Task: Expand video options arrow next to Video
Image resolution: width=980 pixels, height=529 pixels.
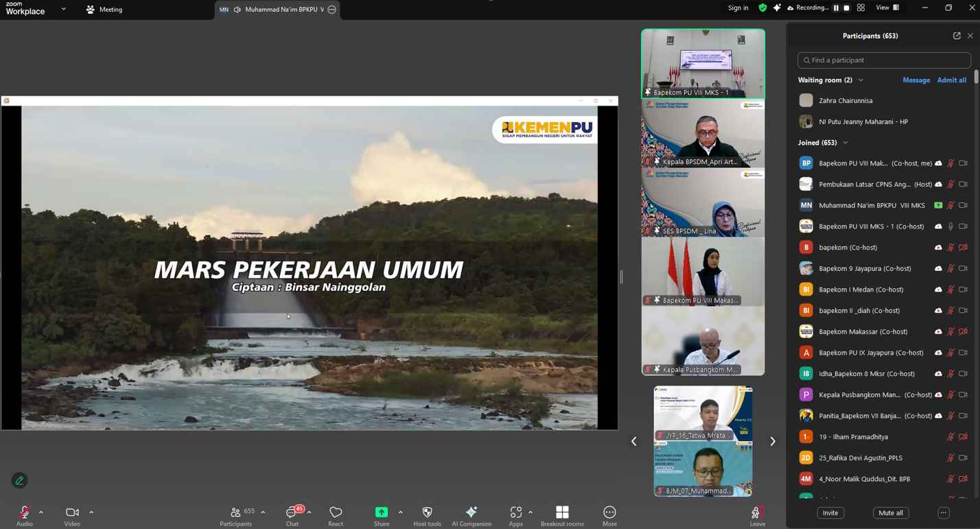Action: 91,512
